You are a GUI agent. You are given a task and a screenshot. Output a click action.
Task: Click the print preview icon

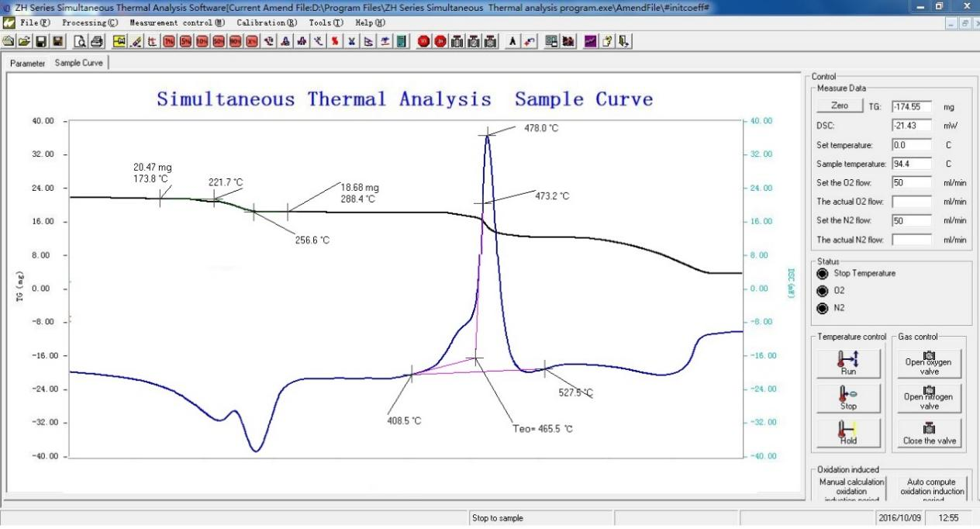[81, 41]
